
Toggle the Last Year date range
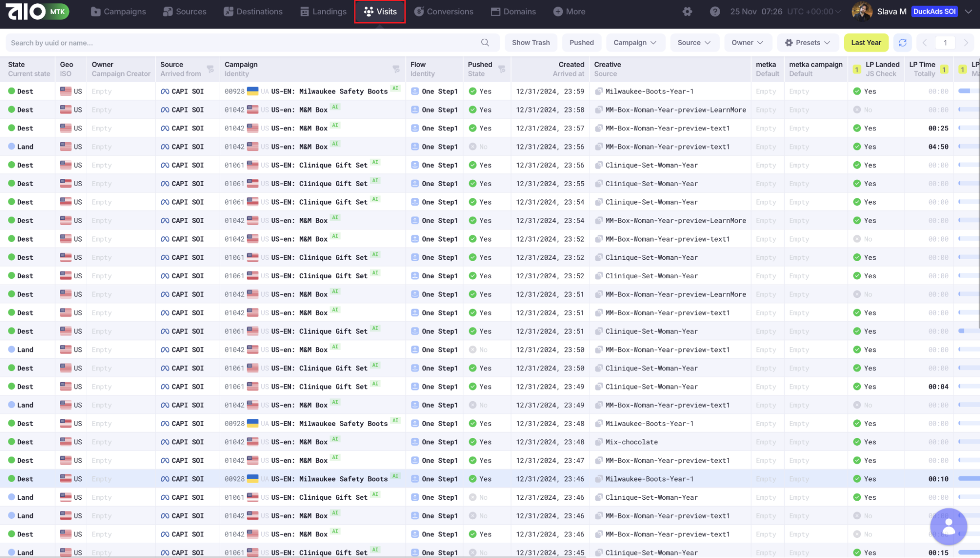tap(866, 43)
